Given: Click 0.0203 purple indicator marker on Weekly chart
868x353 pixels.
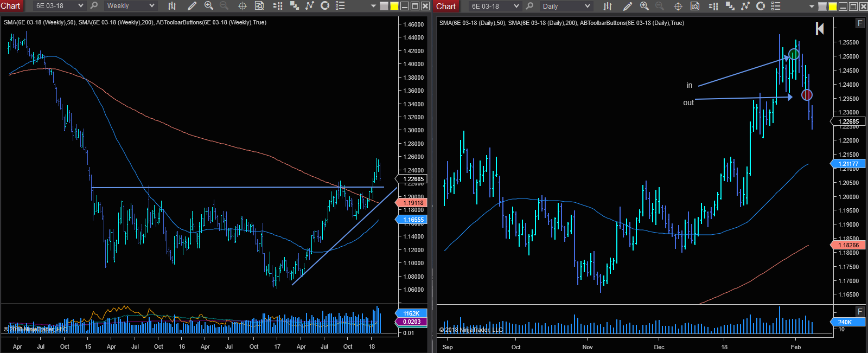Looking at the screenshot, I should [x=412, y=322].
